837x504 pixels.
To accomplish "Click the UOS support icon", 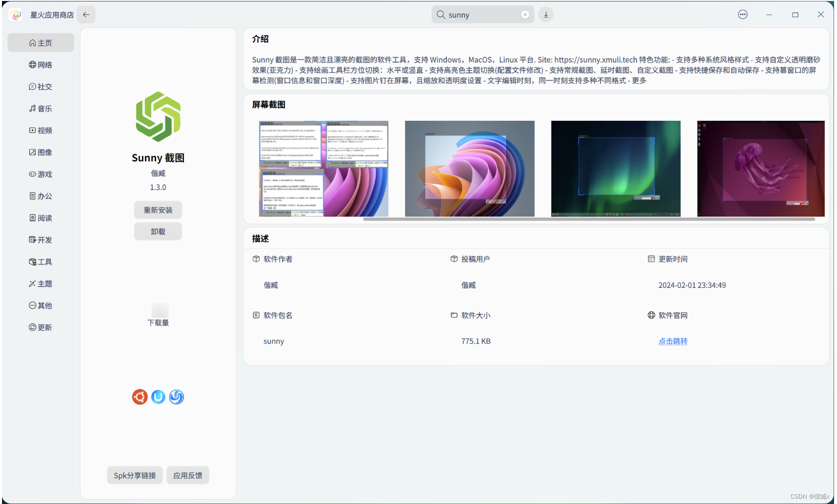I will pyautogui.click(x=158, y=397).
